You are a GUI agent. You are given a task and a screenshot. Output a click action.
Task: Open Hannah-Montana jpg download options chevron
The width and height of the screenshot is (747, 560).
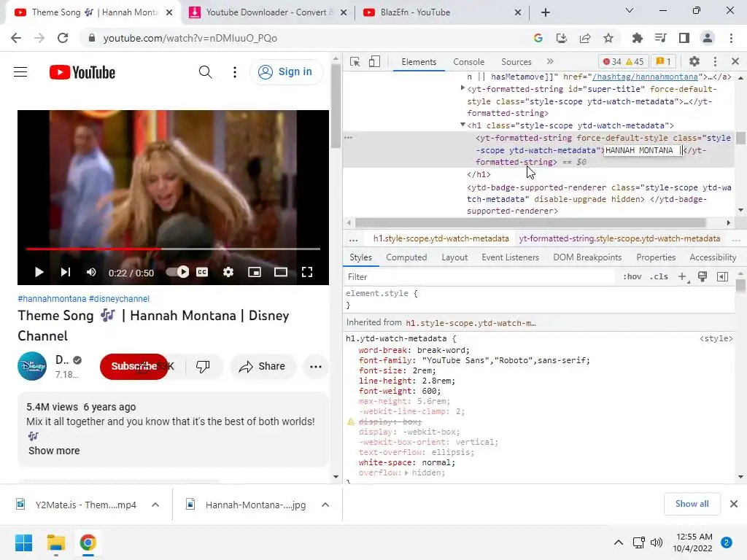pyautogui.click(x=325, y=505)
